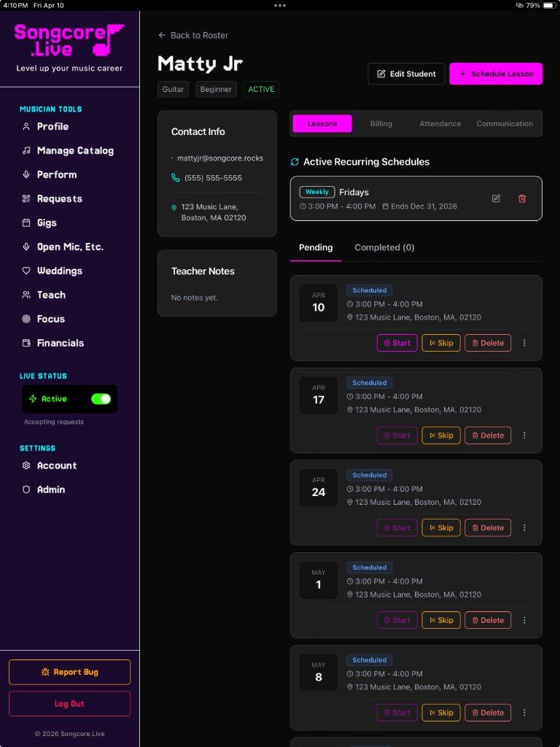Delete the Apr 10 lesson
This screenshot has width=560, height=747.
(488, 343)
